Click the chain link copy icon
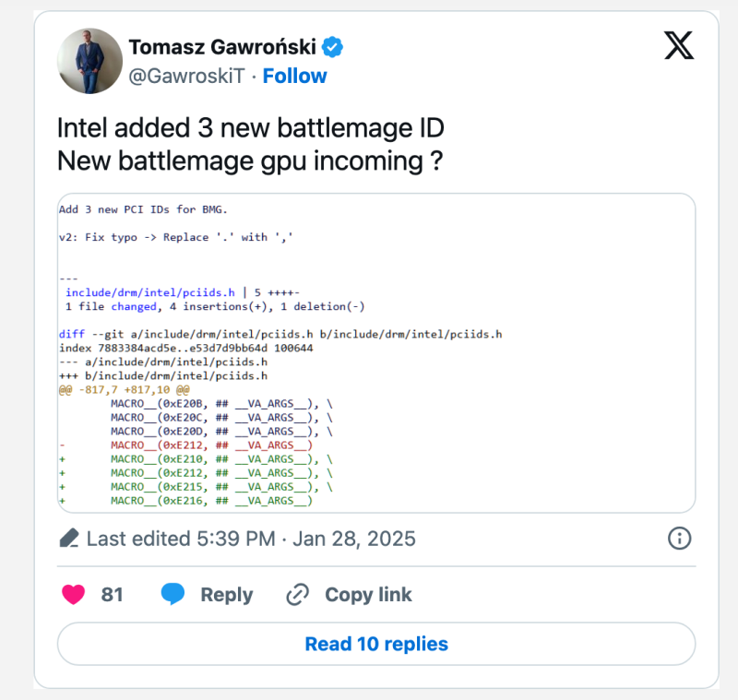The image size is (738, 700). coord(297,594)
